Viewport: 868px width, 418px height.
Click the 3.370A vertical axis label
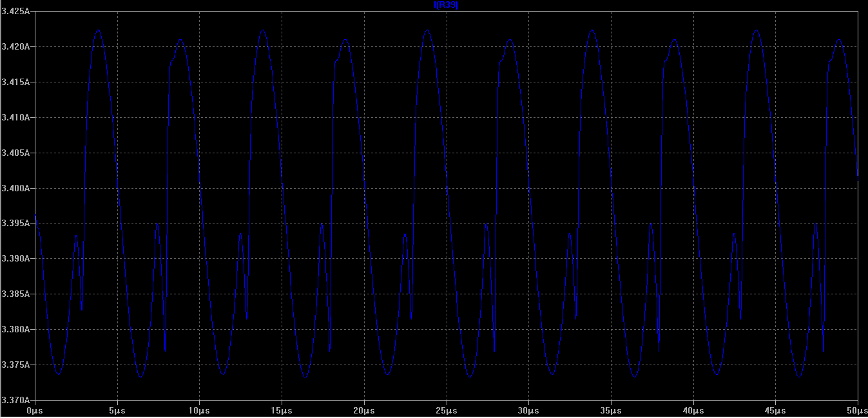[15, 401]
